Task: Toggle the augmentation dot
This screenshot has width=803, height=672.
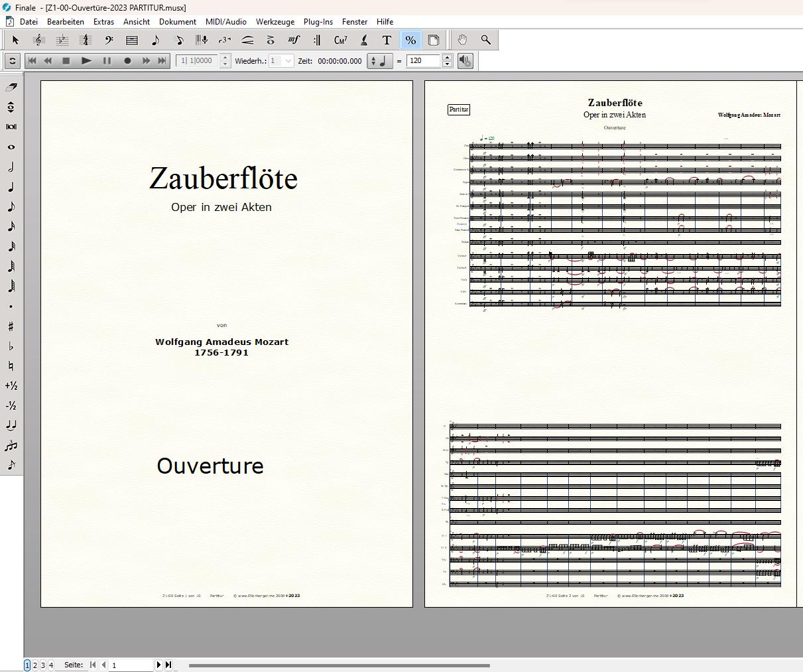Action: (11, 306)
